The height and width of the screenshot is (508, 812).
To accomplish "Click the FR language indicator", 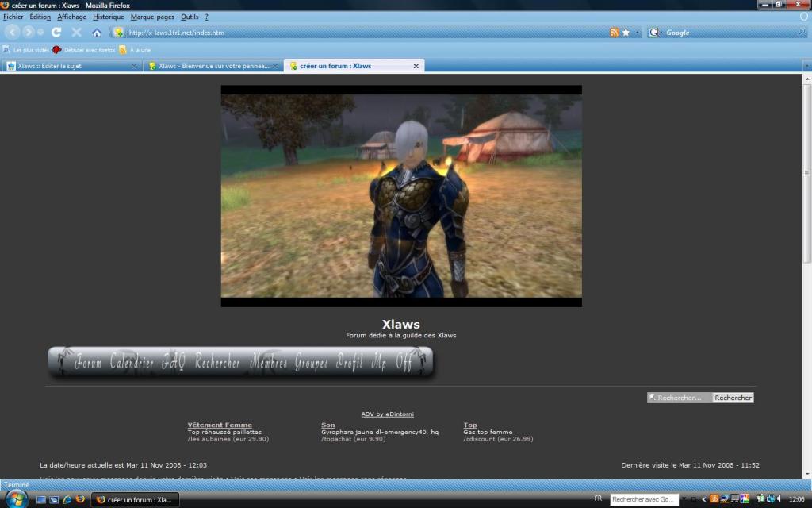I will (598, 498).
